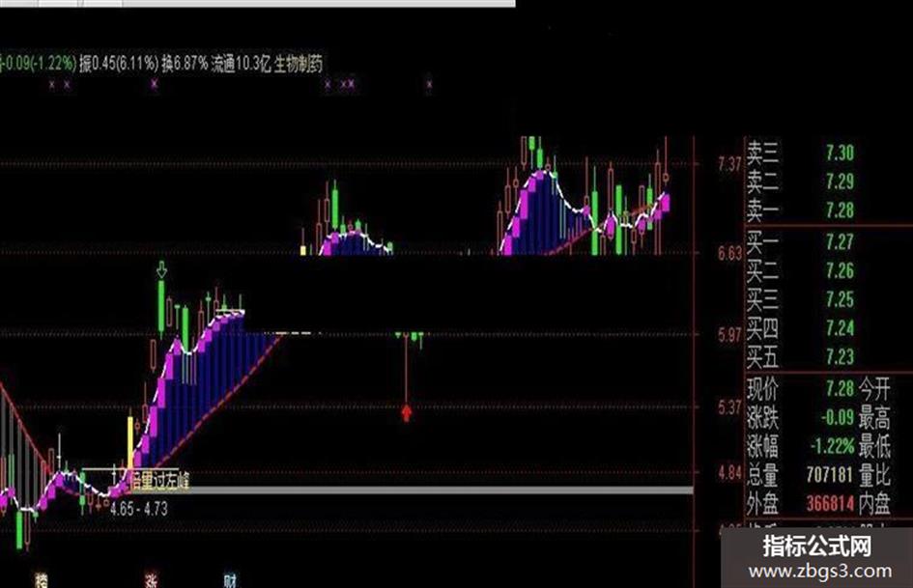The image size is (913, 588).
Task: Select the 财 marker at chart bottom
Action: pyautogui.click(x=231, y=580)
